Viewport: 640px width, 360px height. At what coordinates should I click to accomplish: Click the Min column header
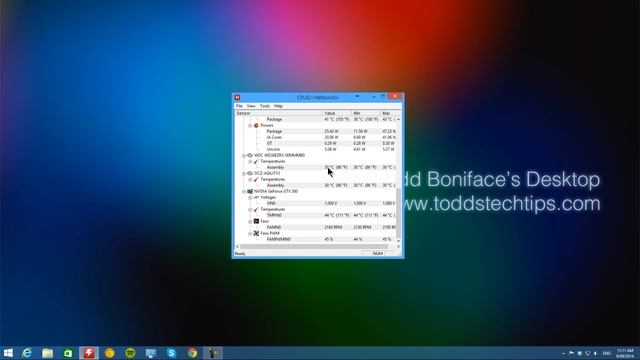(x=365, y=113)
